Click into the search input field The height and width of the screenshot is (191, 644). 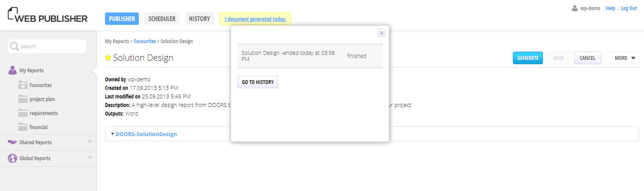[51, 46]
